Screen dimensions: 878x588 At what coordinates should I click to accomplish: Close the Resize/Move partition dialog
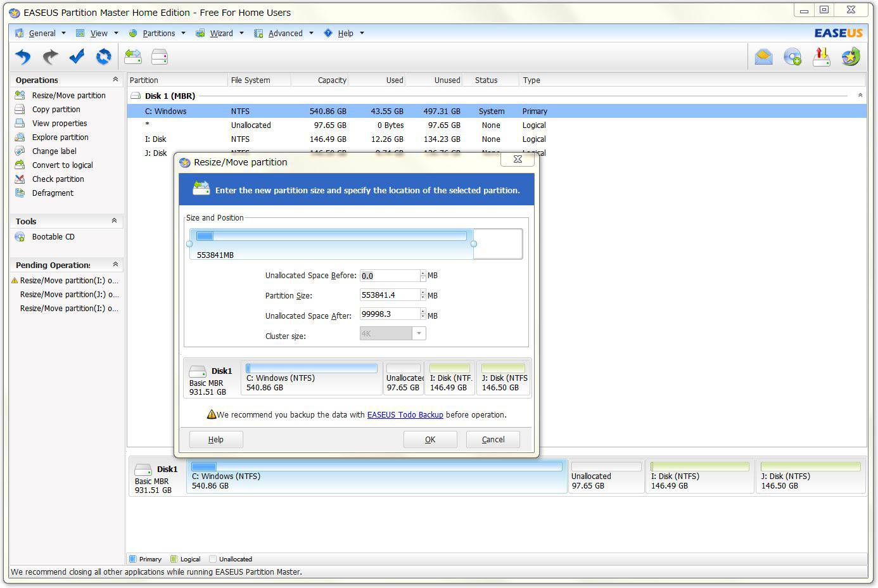518,160
